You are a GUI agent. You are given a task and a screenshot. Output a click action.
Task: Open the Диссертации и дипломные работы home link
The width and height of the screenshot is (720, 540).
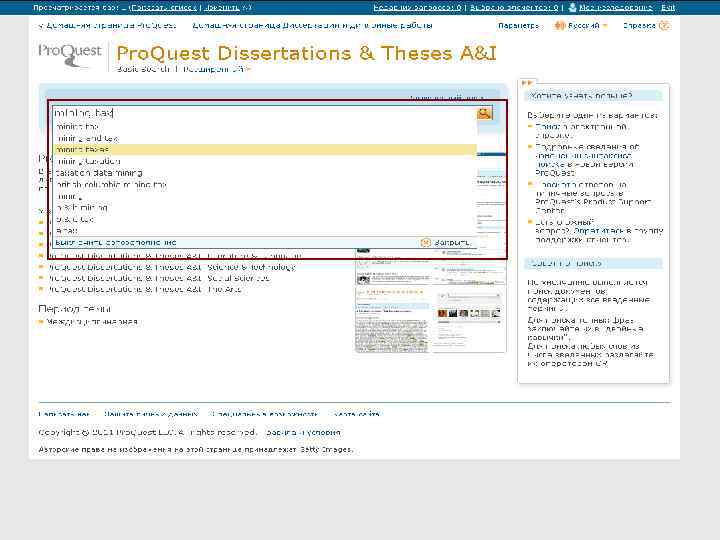click(x=312, y=26)
